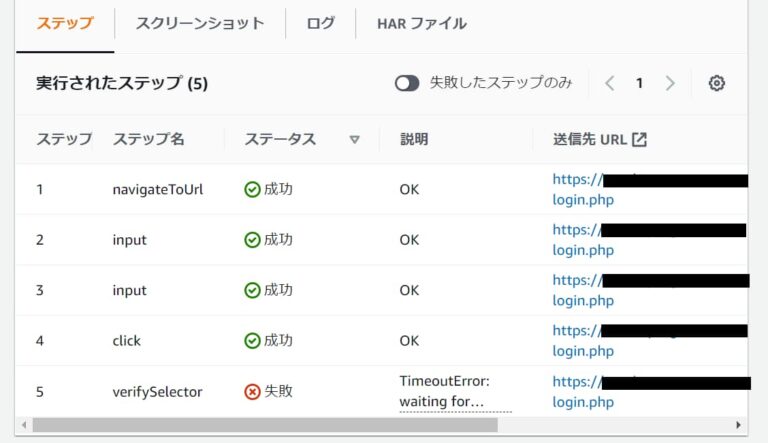Click page number 1 in pagination
Viewport: 768px width, 443px height.
[x=640, y=83]
